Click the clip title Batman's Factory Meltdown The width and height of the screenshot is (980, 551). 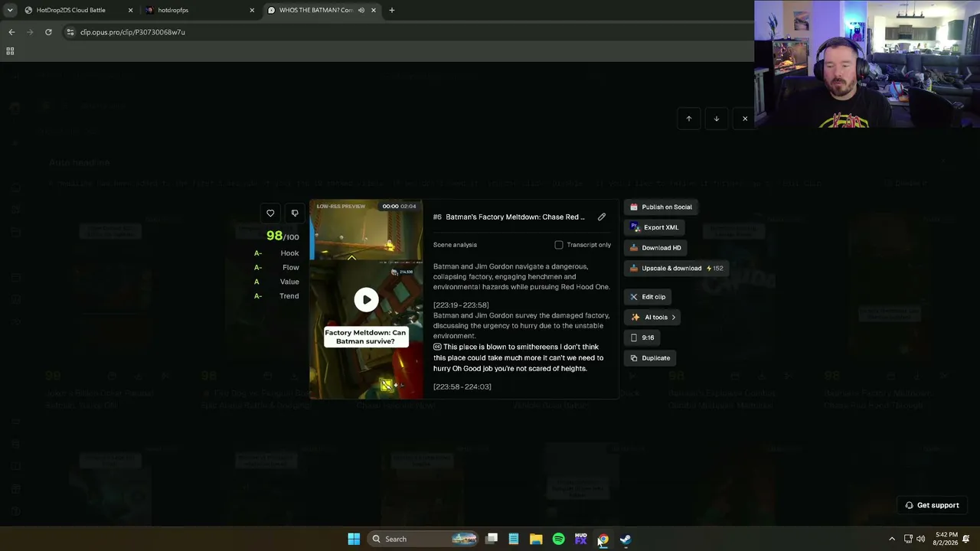pyautogui.click(x=515, y=217)
